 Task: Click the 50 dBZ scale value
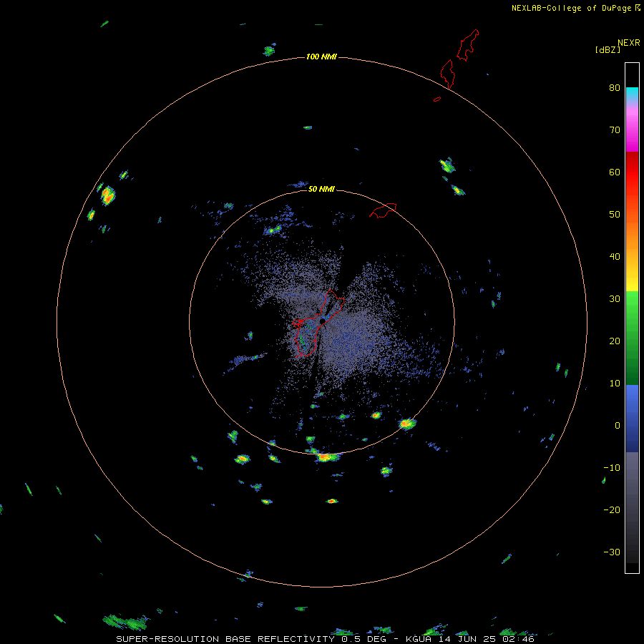tap(615, 215)
